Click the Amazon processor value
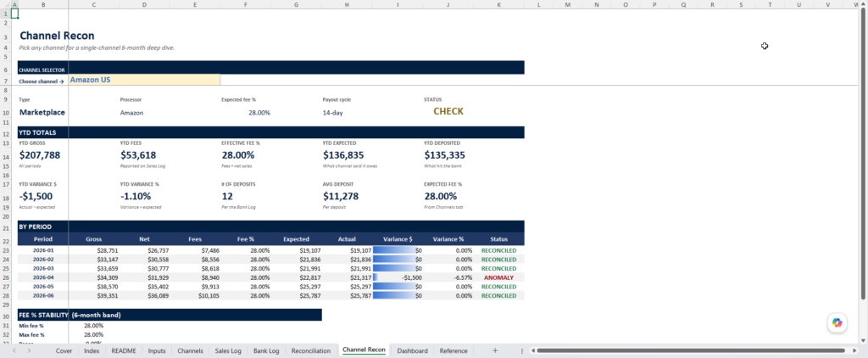868x358 pixels. coord(131,113)
